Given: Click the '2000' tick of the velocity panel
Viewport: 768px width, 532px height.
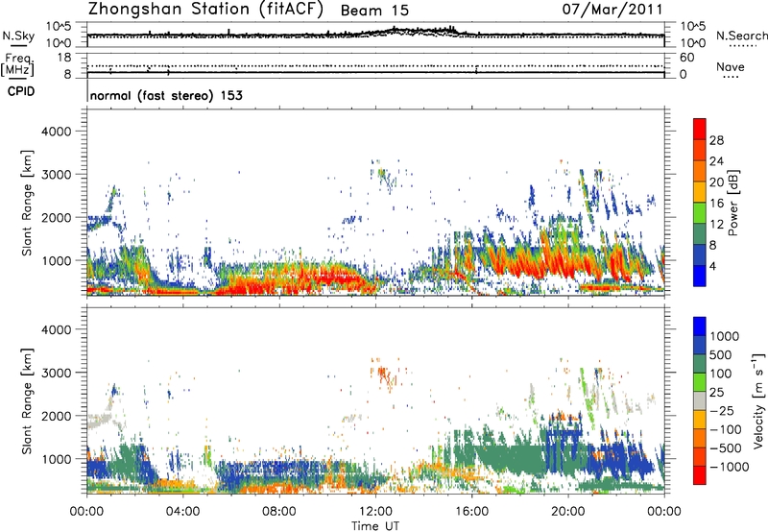Looking at the screenshot, I should pyautogui.click(x=57, y=416).
